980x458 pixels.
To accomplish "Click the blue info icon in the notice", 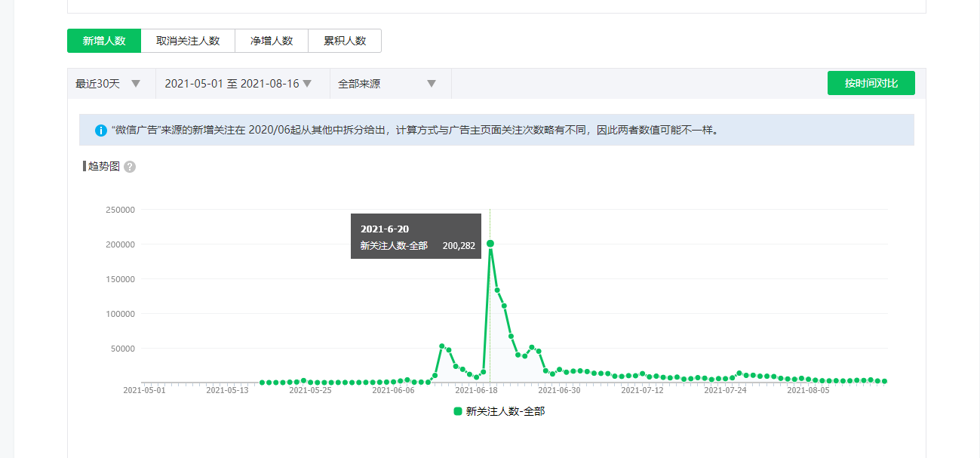I will (x=101, y=131).
